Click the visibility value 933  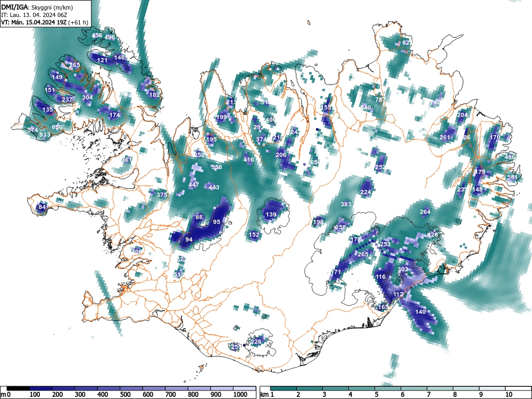tap(45, 135)
